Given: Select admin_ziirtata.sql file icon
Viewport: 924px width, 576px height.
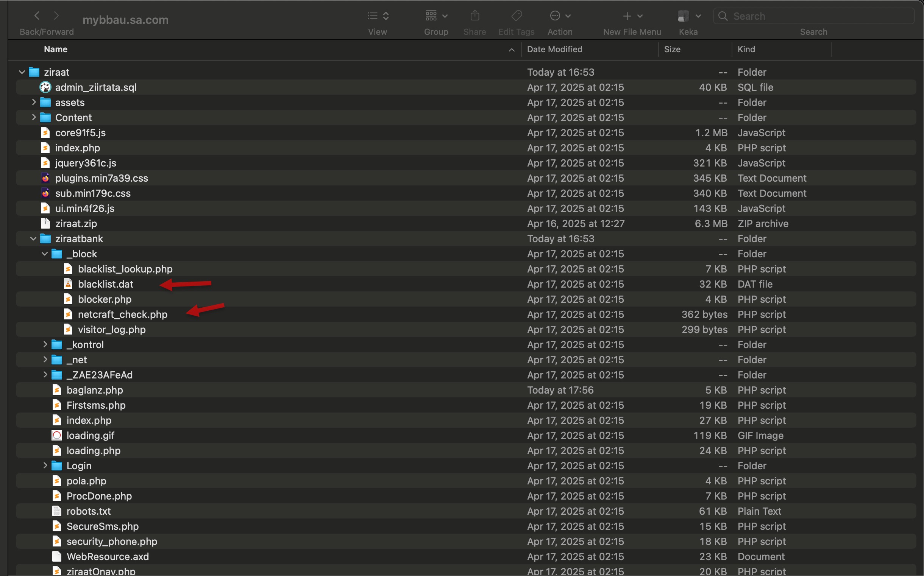Looking at the screenshot, I should (x=45, y=87).
